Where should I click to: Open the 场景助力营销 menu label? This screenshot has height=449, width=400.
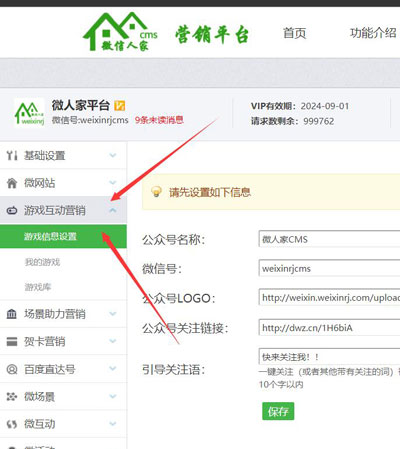55,314
